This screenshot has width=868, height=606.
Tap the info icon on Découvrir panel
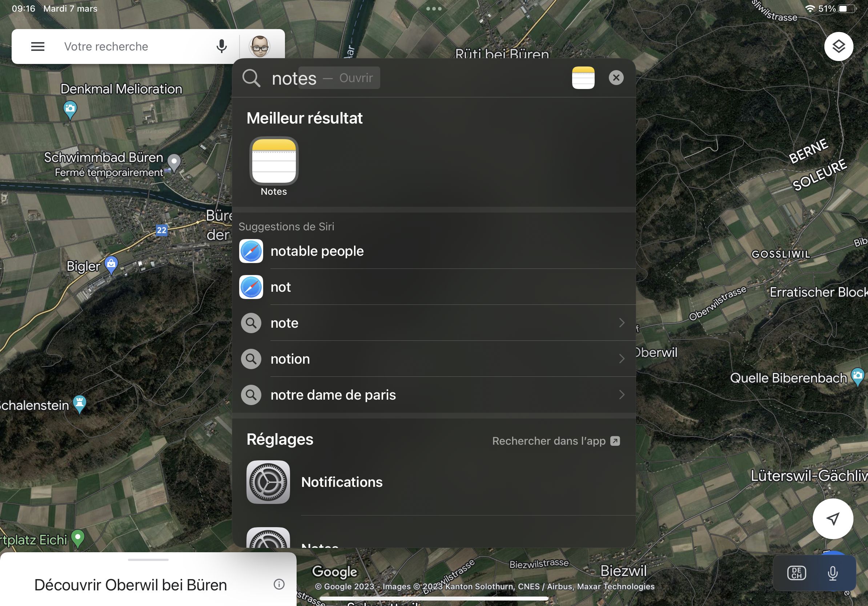pos(279,584)
